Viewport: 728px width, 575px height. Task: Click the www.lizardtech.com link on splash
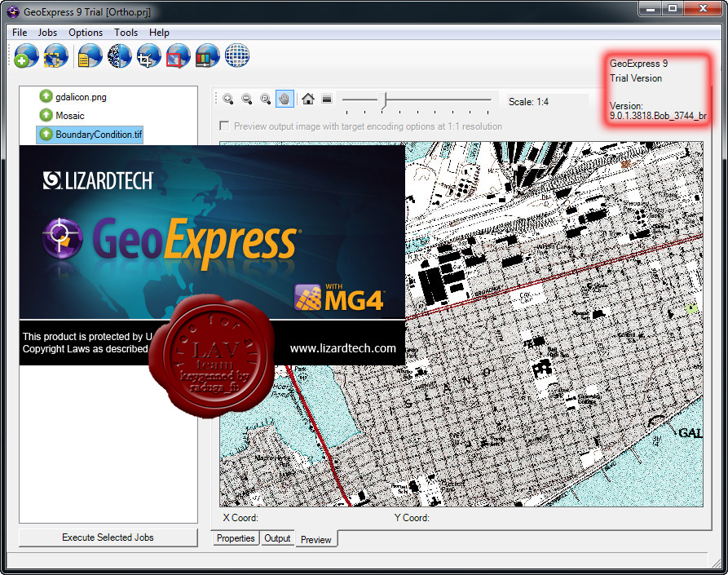[342, 348]
